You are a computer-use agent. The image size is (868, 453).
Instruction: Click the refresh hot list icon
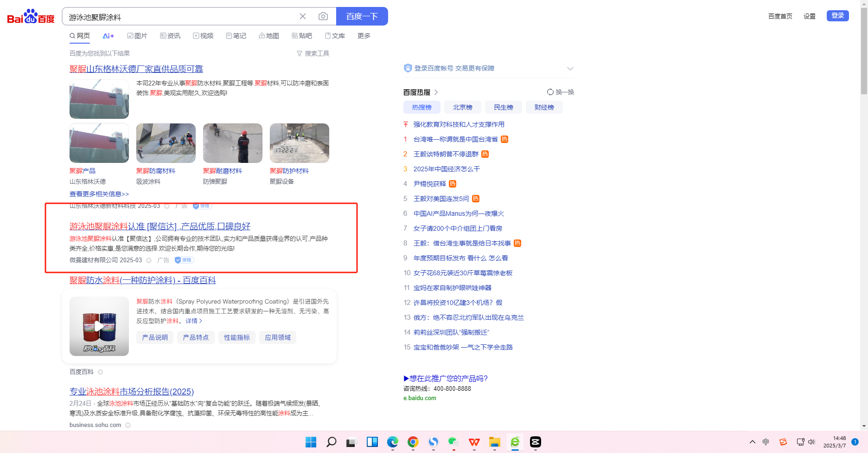[550, 92]
